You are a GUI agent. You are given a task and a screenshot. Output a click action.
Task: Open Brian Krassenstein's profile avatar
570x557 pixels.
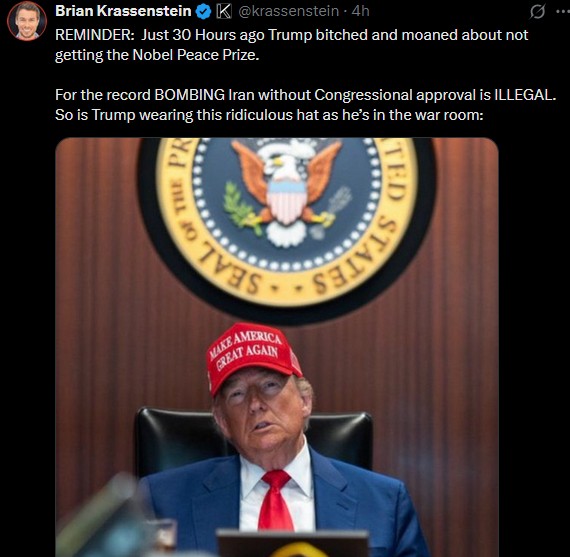[27, 21]
